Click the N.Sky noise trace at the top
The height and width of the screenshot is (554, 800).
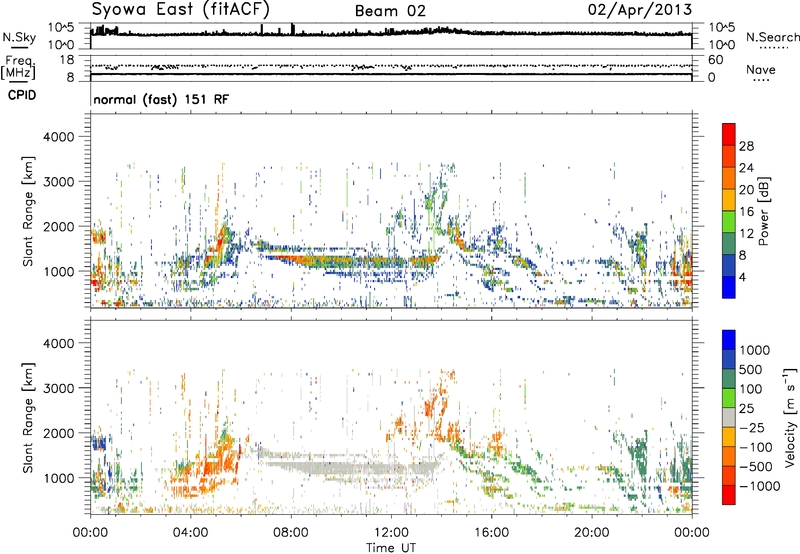click(391, 32)
